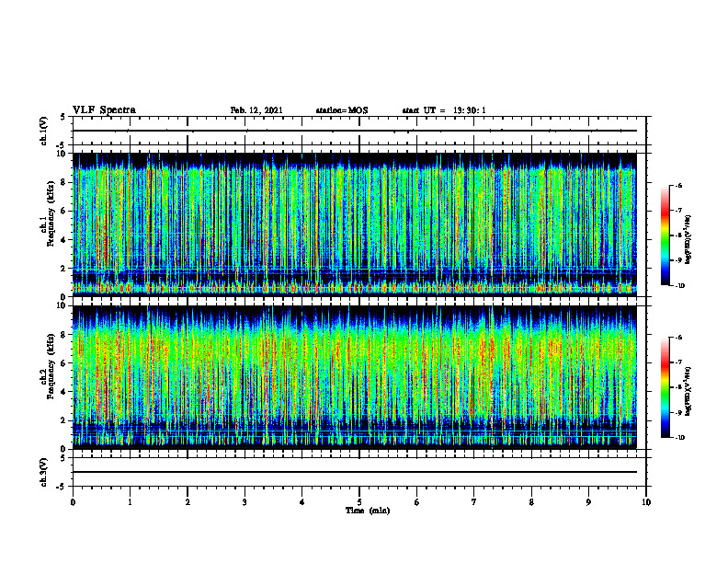Click time axis tick label "5"

tap(359, 502)
